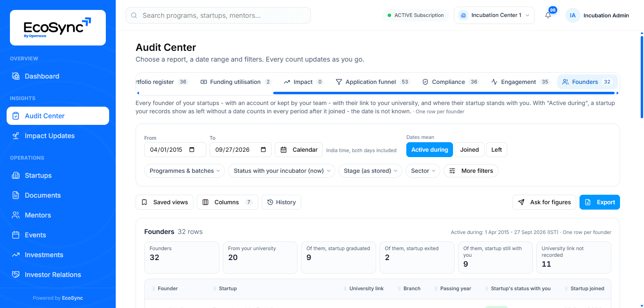Open the Calendar button
The width and height of the screenshot is (644, 308).
(x=299, y=150)
